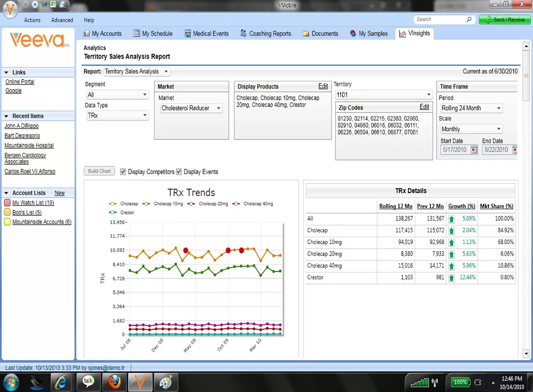Click the Windows Start button
Viewport: 533px width, 392px height.
click(x=11, y=383)
